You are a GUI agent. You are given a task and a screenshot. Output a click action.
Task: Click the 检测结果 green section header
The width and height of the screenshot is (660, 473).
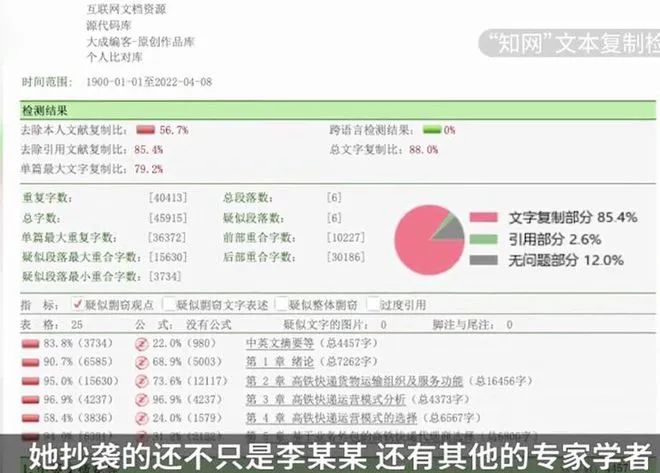(338, 111)
